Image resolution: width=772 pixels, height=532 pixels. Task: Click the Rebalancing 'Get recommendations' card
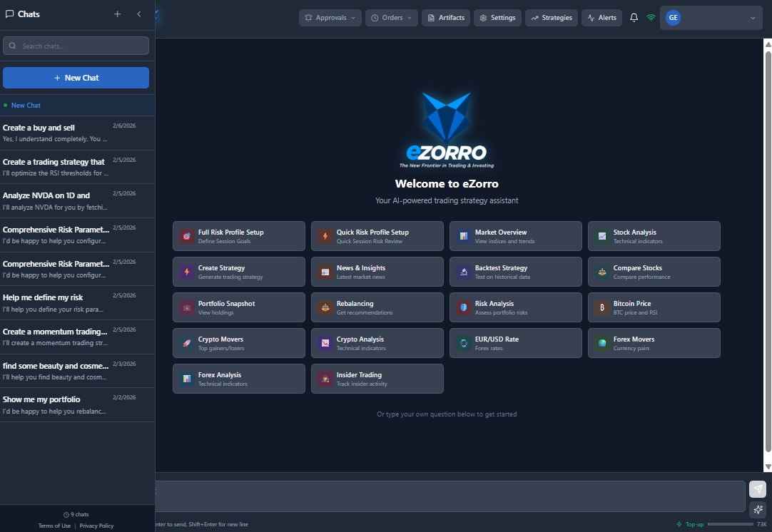point(377,307)
